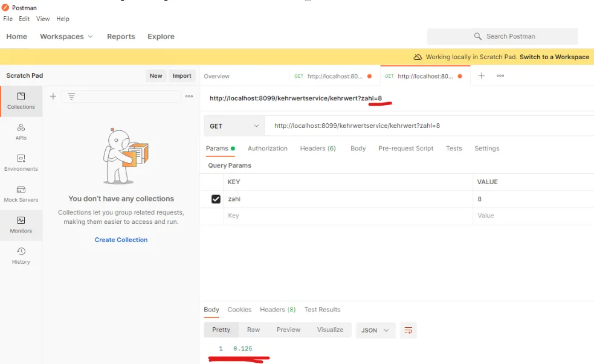
Task: Open the JSON format dropdown
Action: tap(375, 330)
